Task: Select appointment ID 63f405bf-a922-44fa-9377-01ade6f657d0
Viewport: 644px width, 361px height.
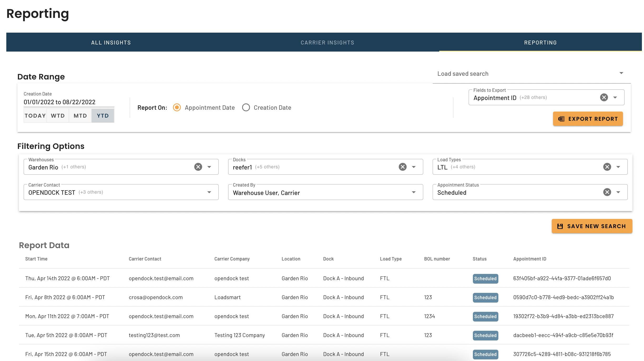Action: (562, 278)
